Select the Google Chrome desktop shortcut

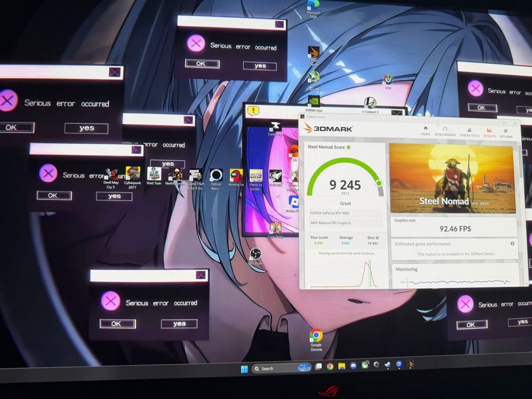(x=316, y=340)
